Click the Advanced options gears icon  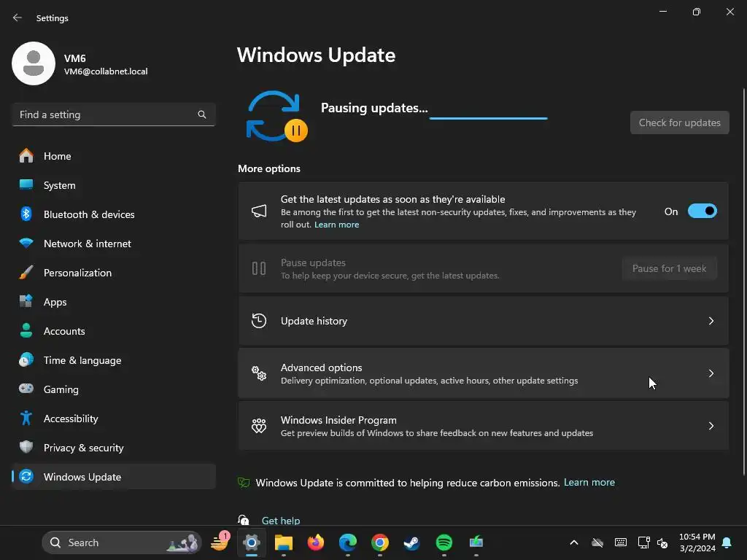pos(259,373)
